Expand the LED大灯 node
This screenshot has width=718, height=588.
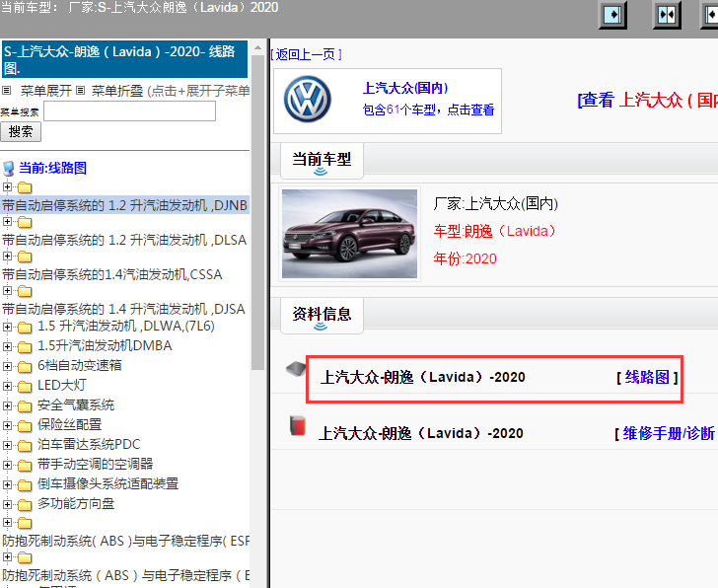[7, 386]
